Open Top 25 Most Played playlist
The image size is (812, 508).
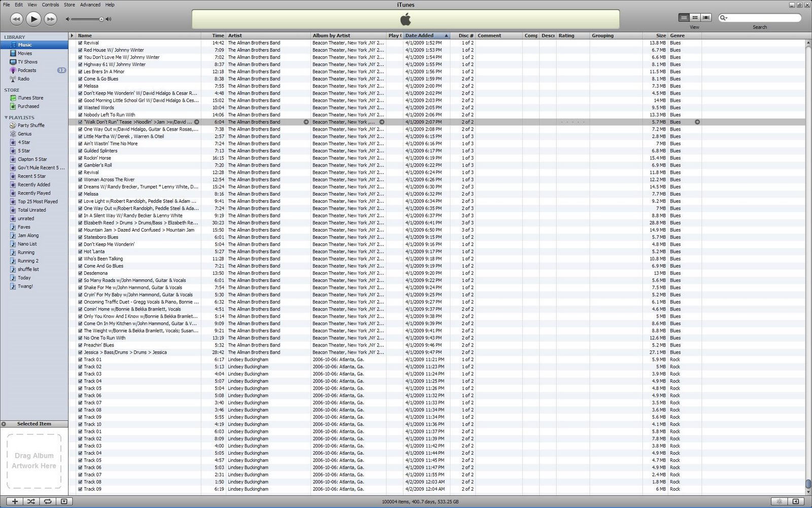click(x=34, y=202)
